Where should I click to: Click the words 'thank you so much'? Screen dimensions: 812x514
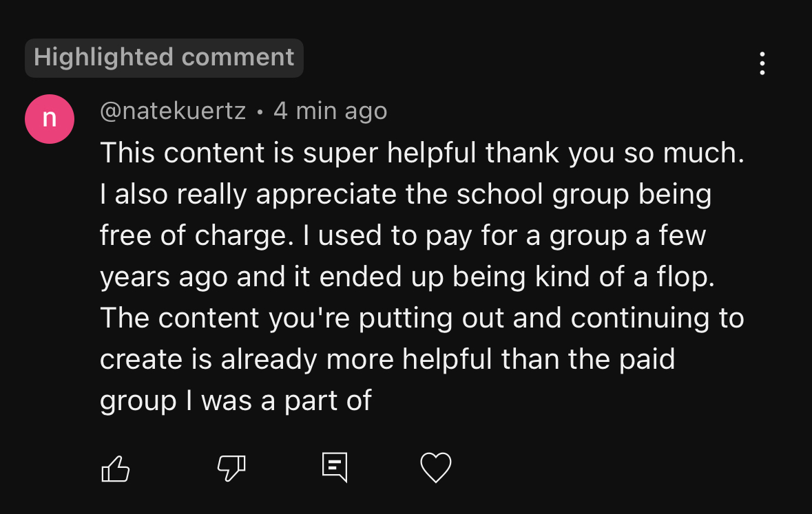pyautogui.click(x=615, y=153)
